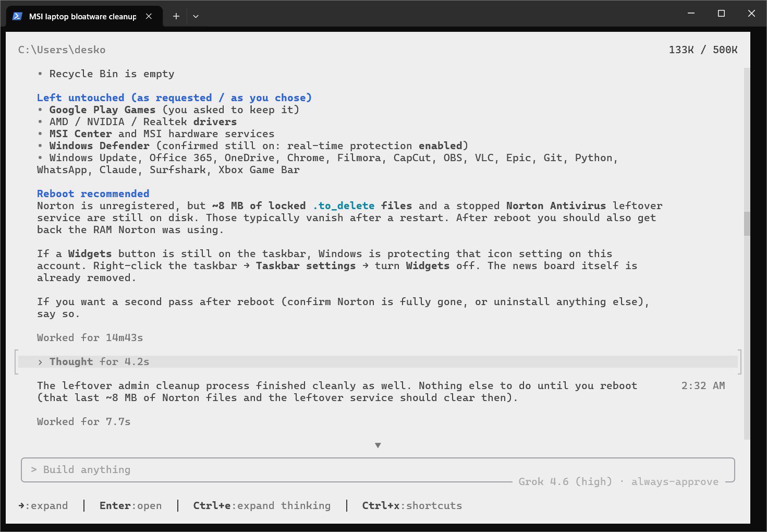Screen dimensions: 767x532
Task: Click the 'Ctrl+e:expand thinking' hint
Action: (262, 506)
